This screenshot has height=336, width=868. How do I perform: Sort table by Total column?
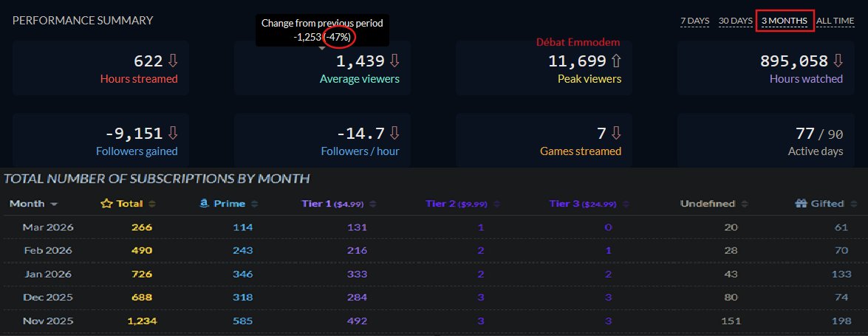129,204
